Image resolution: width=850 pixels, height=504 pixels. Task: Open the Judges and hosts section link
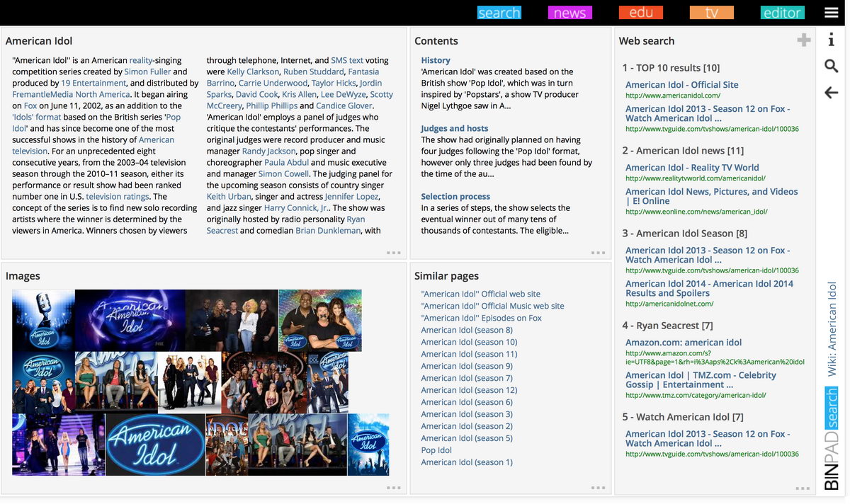click(x=455, y=128)
